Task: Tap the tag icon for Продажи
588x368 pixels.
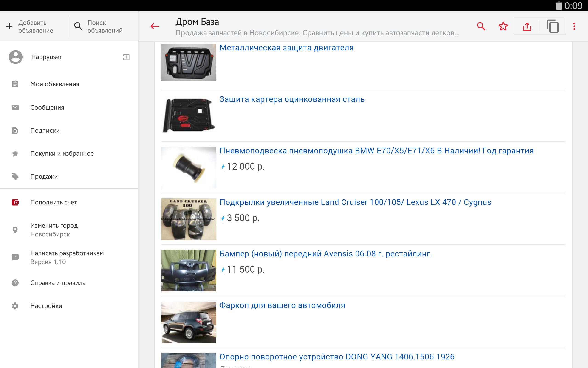Action: (x=15, y=176)
